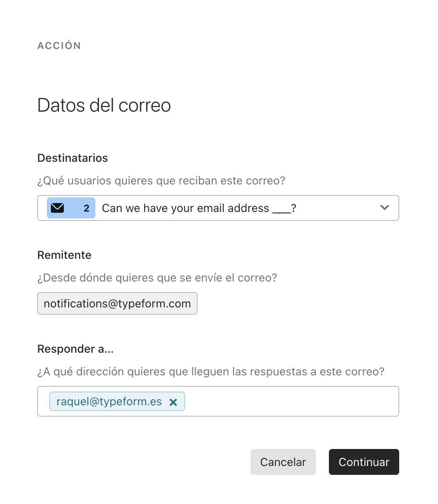Click the '¿A qué dirección quieres' helper text

click(x=211, y=371)
